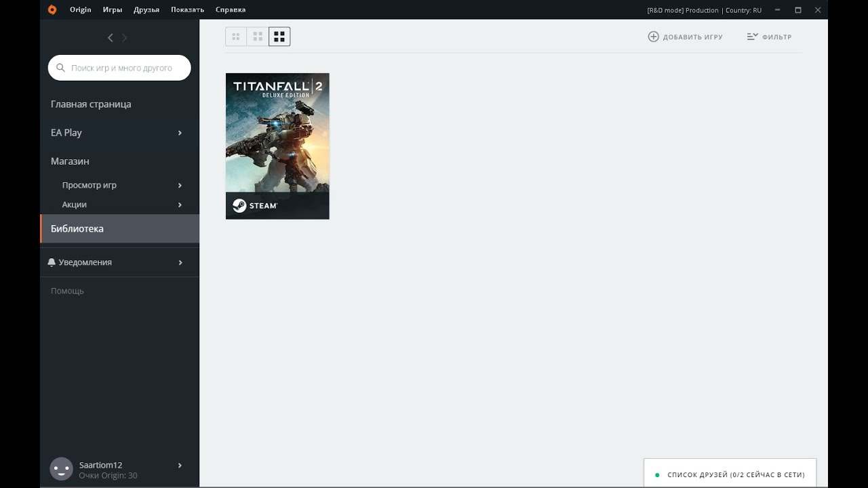
Task: Open the Справка menu
Action: pos(231,9)
